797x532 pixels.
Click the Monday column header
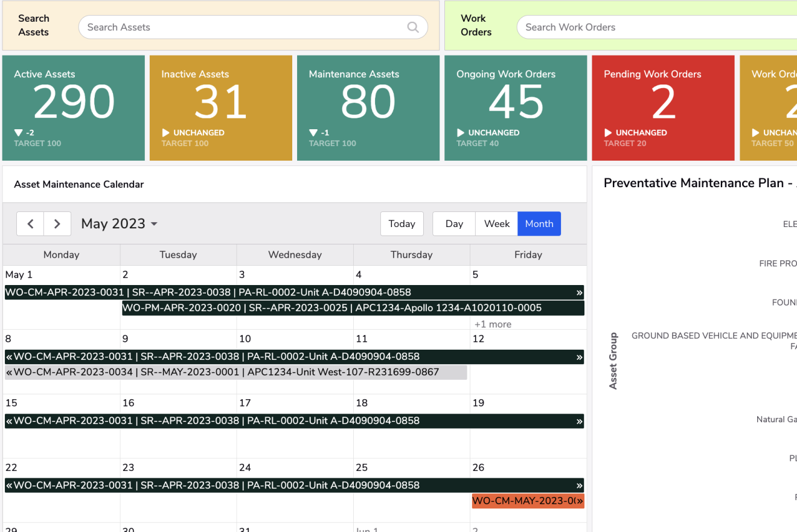pyautogui.click(x=62, y=255)
